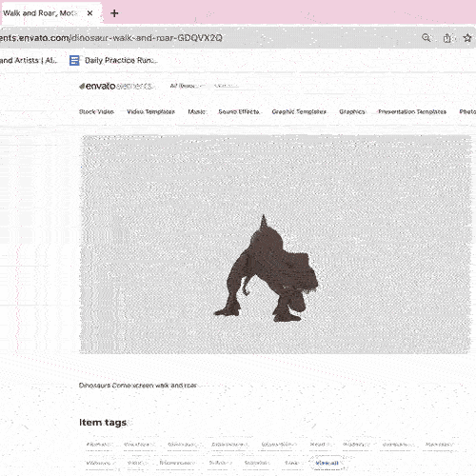Open a new browser tab with plus
Viewport: 476px width, 476px height.
[114, 13]
